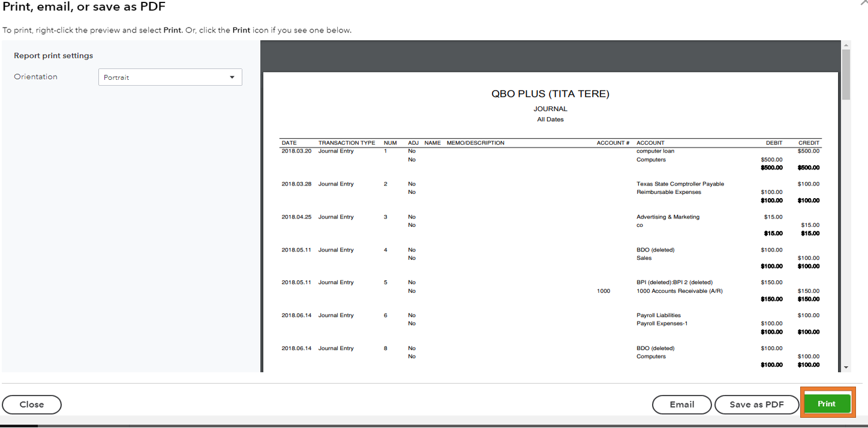Click 1000 Accounts Receivable (A/R) account
The image size is (868, 428).
pyautogui.click(x=680, y=291)
